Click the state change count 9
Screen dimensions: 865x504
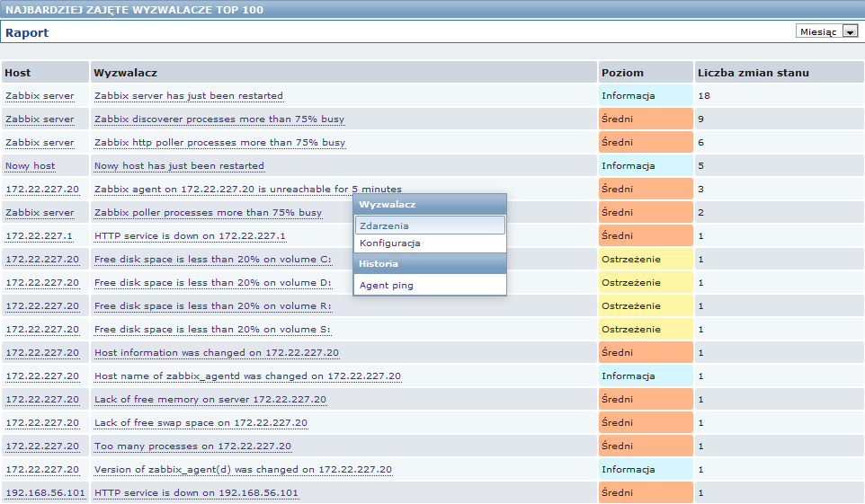(x=700, y=119)
